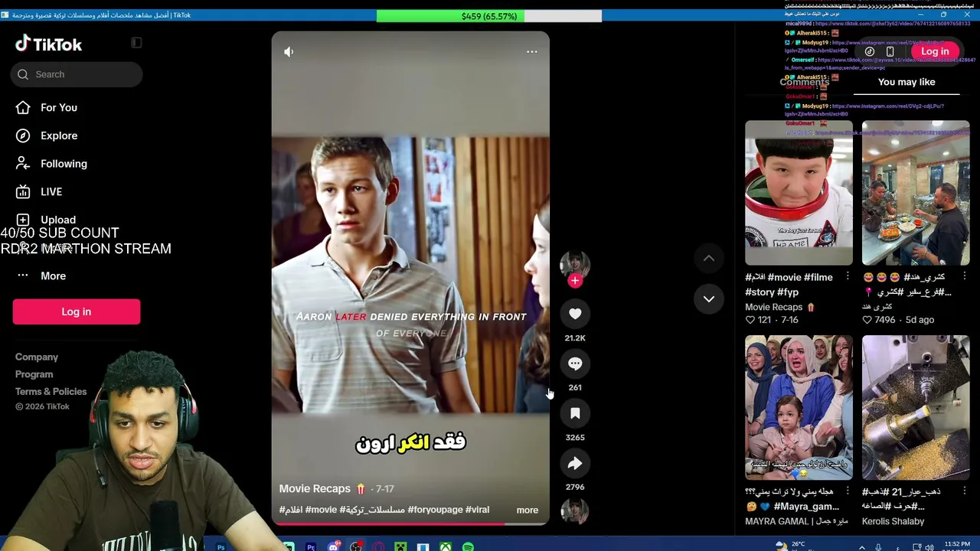980x551 pixels.
Task: Open the Program footer link
Action: pos(34,374)
